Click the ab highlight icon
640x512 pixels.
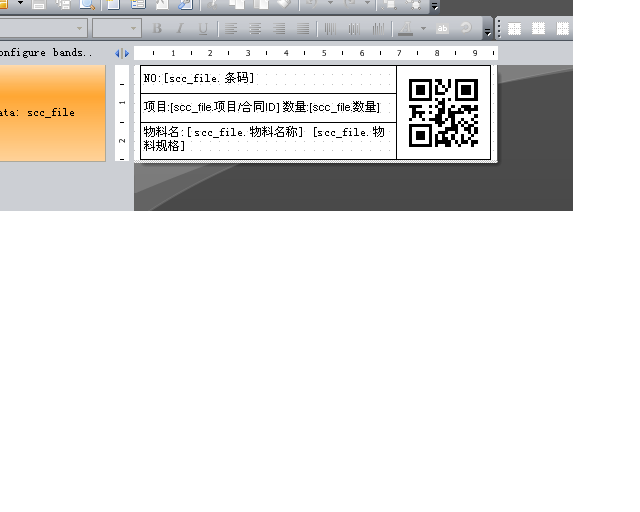tap(442, 29)
